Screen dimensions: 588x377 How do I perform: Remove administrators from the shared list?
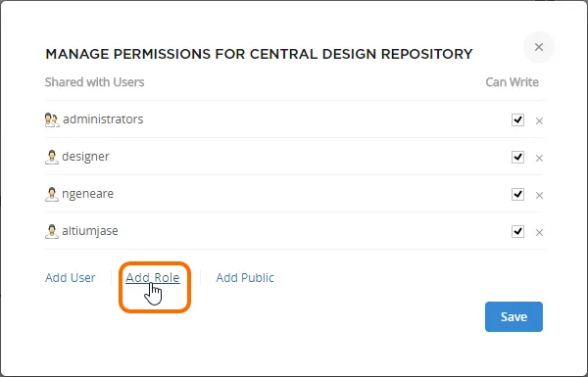click(x=539, y=121)
